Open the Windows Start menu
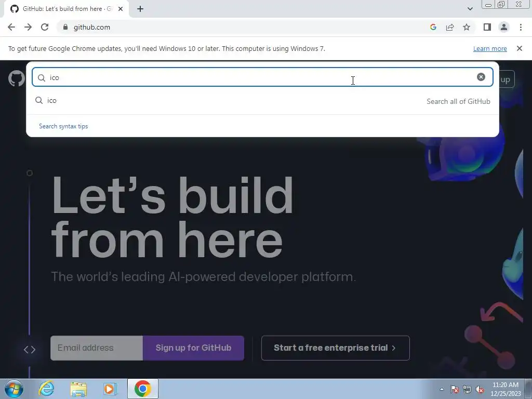Image resolution: width=532 pixels, height=399 pixels. point(14,389)
